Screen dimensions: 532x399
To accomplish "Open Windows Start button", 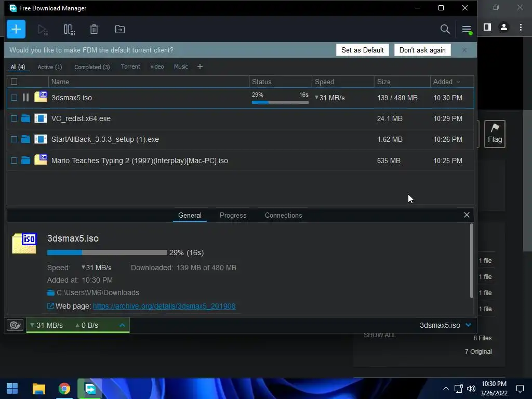I will 12,389.
